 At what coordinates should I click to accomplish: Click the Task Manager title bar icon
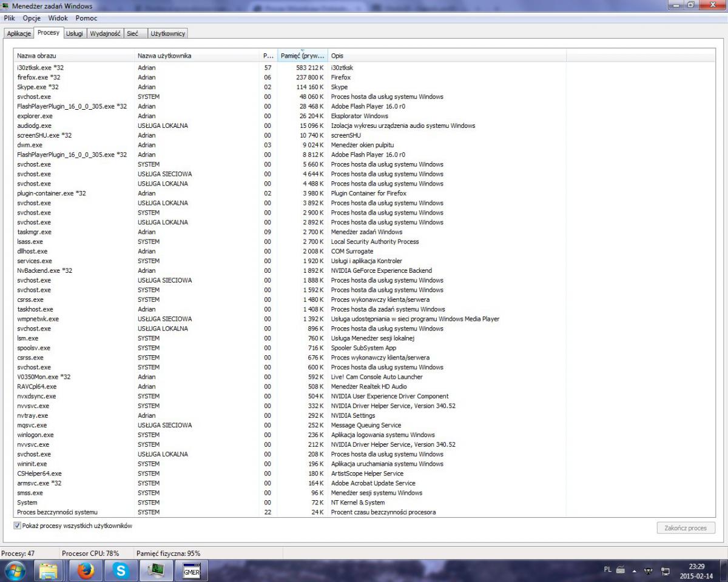tap(6, 6)
